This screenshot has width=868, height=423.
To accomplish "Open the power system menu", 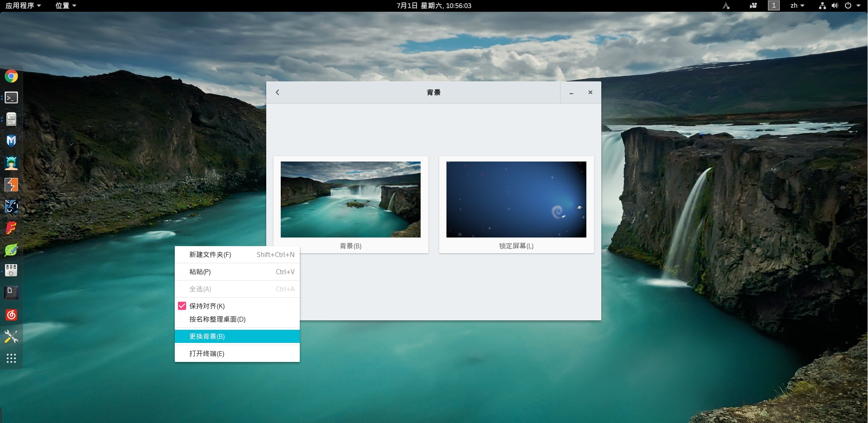I will pyautogui.click(x=852, y=5).
